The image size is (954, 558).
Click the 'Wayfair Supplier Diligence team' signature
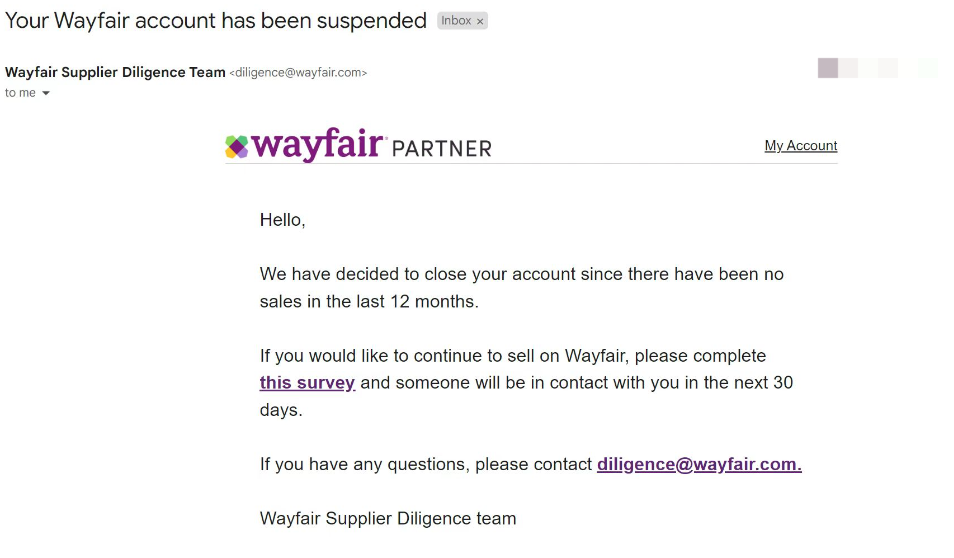click(388, 518)
